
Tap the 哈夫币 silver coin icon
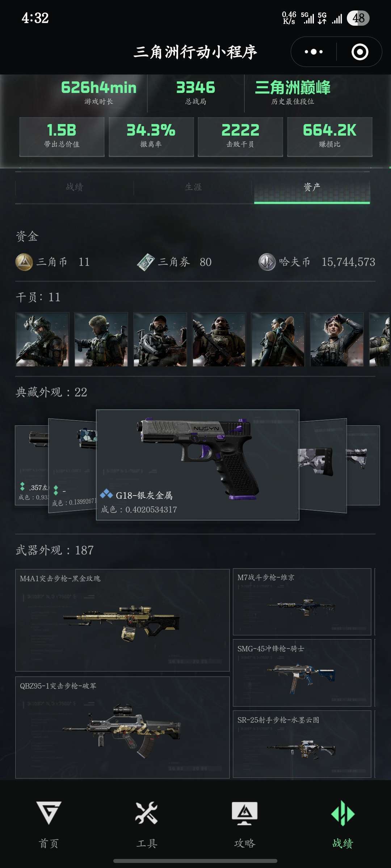267,262
